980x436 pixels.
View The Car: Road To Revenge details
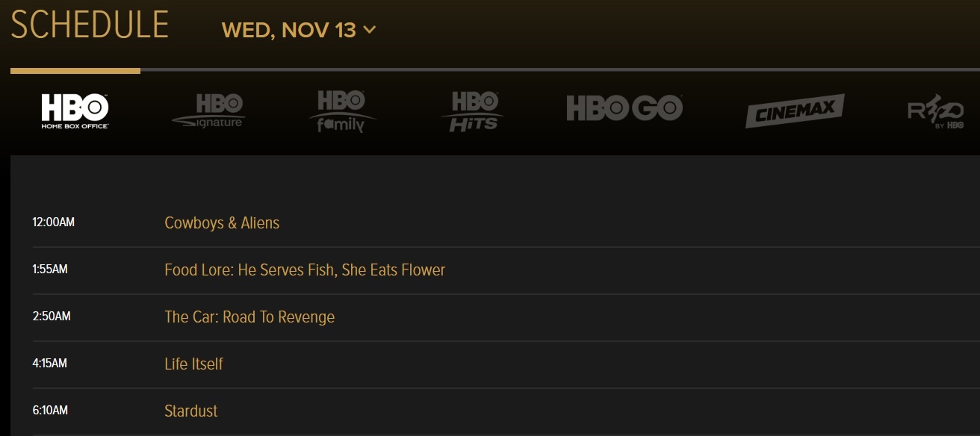pos(249,317)
